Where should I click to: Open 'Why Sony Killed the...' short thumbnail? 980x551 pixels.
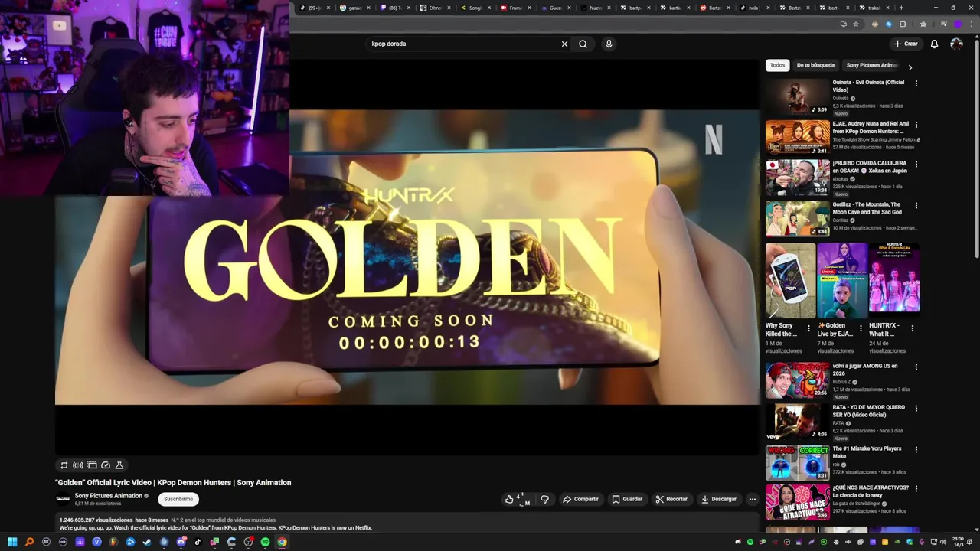(x=791, y=280)
